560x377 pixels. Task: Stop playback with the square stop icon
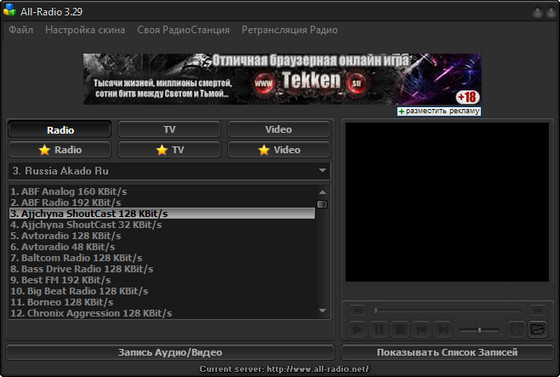(x=400, y=329)
